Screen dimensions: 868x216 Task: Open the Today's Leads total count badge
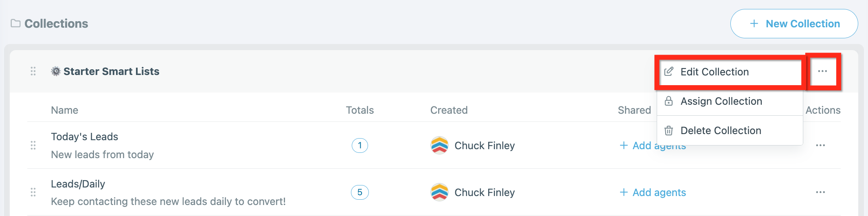click(x=360, y=145)
